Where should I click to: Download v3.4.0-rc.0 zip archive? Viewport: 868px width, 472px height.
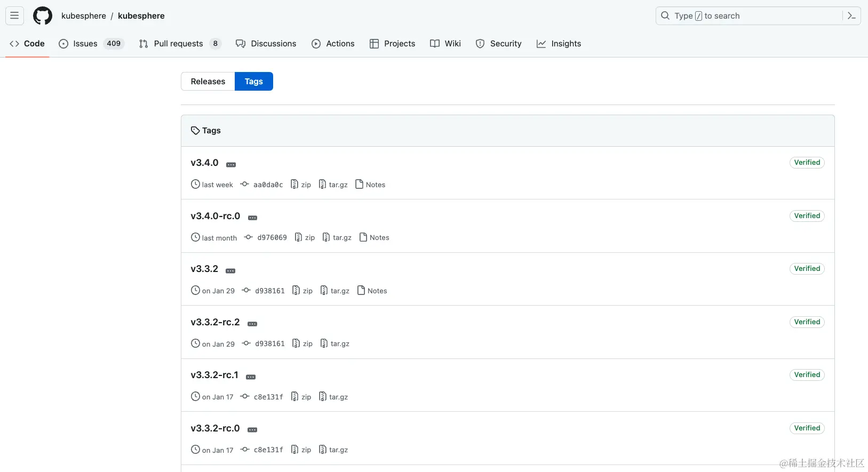tap(305, 238)
